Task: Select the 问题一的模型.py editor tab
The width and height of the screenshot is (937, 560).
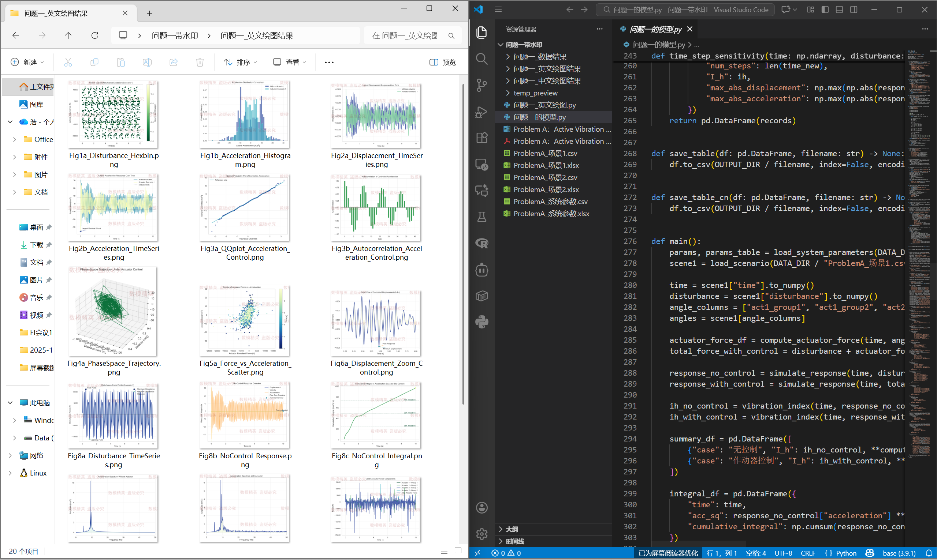Action: pos(655,29)
